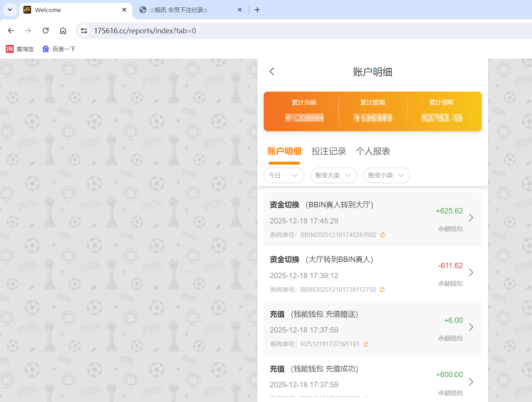The image size is (532, 402).
Task: Open the browser home page
Action: (x=63, y=30)
